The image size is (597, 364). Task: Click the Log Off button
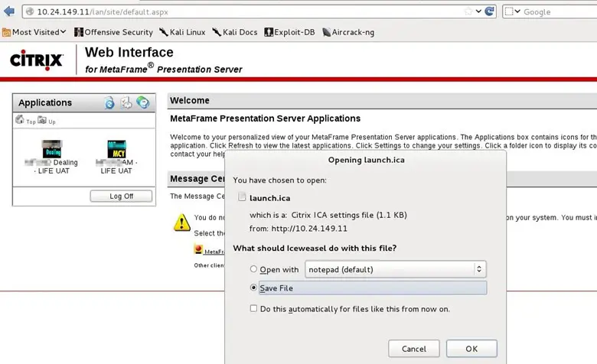click(121, 197)
